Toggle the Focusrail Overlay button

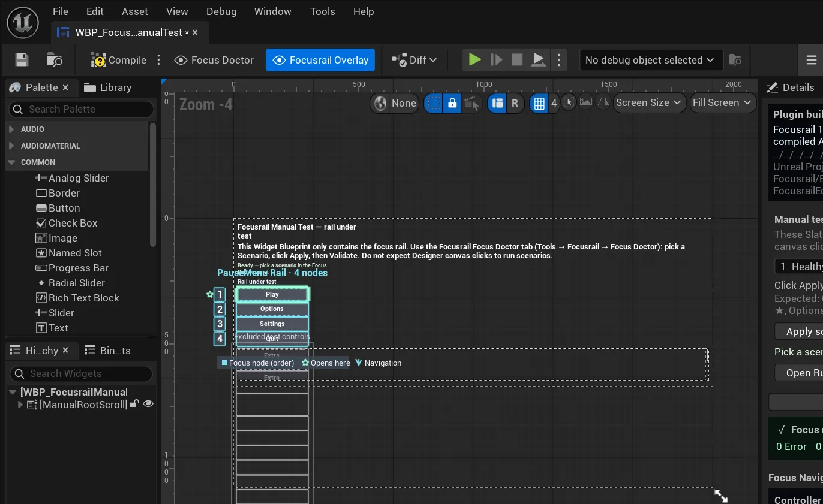click(320, 60)
